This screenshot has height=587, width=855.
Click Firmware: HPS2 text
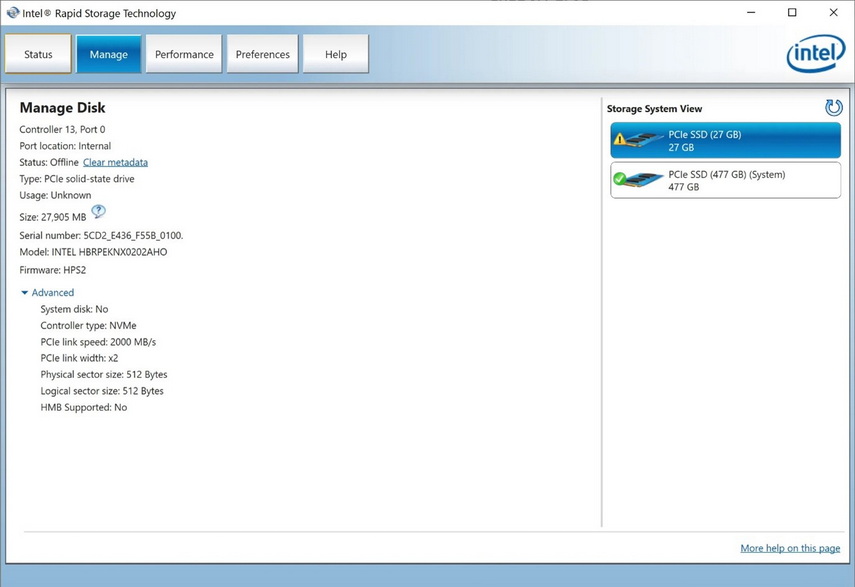[52, 270]
